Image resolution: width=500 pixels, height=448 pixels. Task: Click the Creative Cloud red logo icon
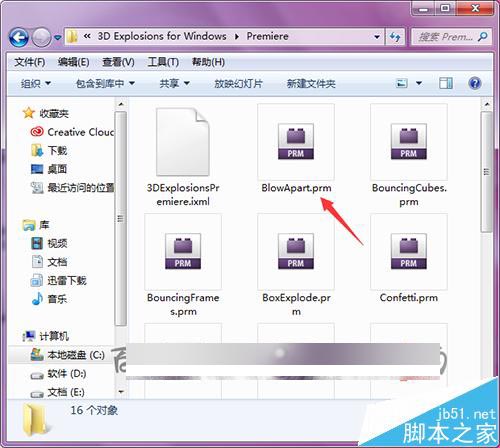point(37,132)
